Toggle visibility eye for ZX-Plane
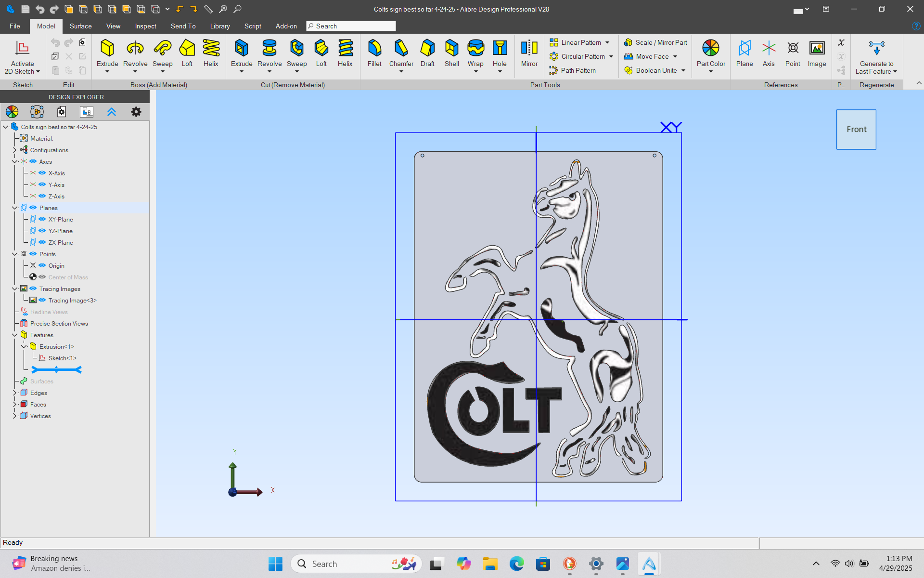Image resolution: width=924 pixels, height=578 pixels. 42,242
